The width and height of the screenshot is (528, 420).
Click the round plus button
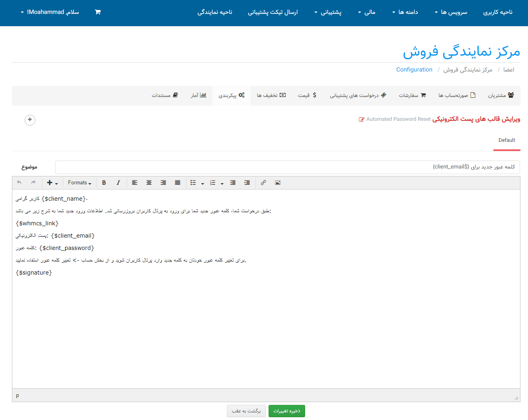(x=30, y=120)
